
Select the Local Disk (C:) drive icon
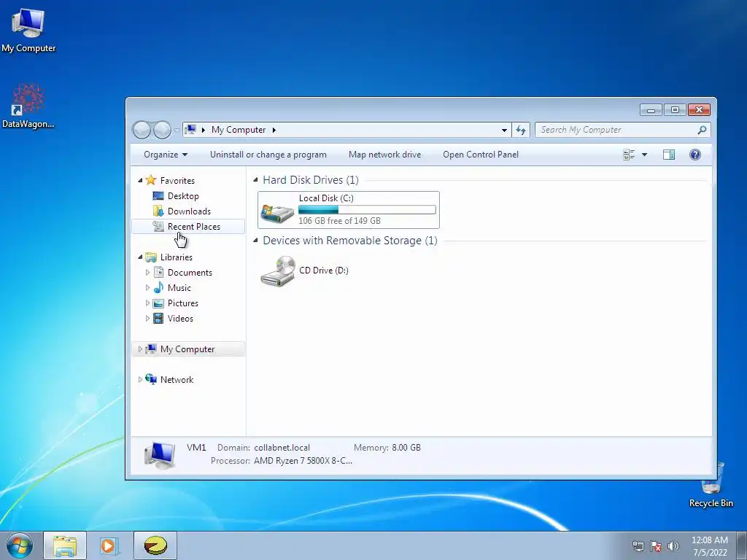(278, 212)
